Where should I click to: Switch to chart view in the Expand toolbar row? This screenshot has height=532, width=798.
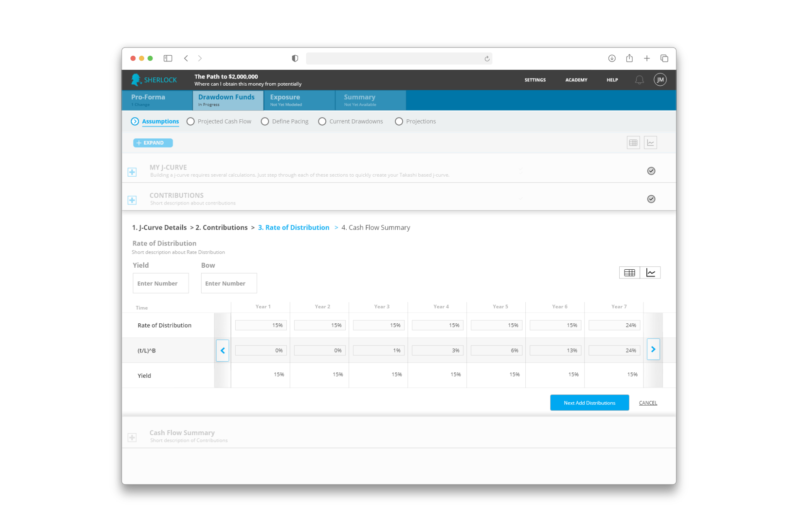[x=650, y=143]
